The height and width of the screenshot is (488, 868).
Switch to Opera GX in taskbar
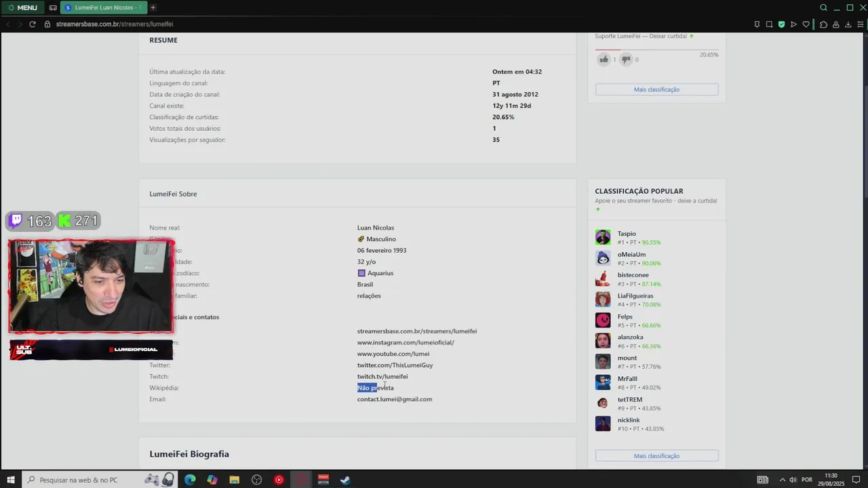[301, 480]
